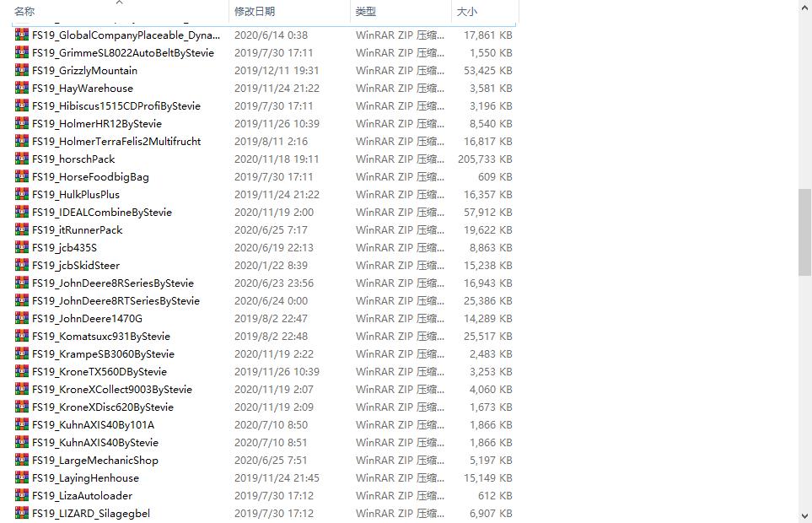This screenshot has height=523, width=812.
Task: Click the size value 5,197 KB
Action: (491, 461)
